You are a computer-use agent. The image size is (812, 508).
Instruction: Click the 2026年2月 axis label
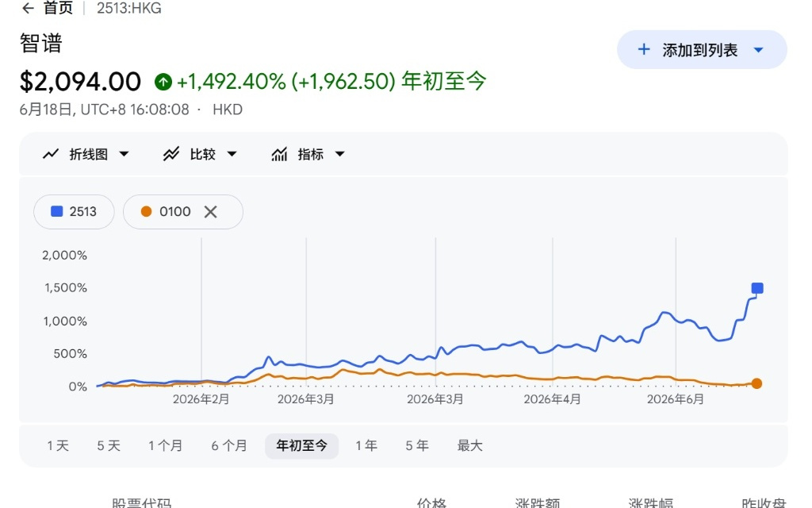tap(201, 399)
